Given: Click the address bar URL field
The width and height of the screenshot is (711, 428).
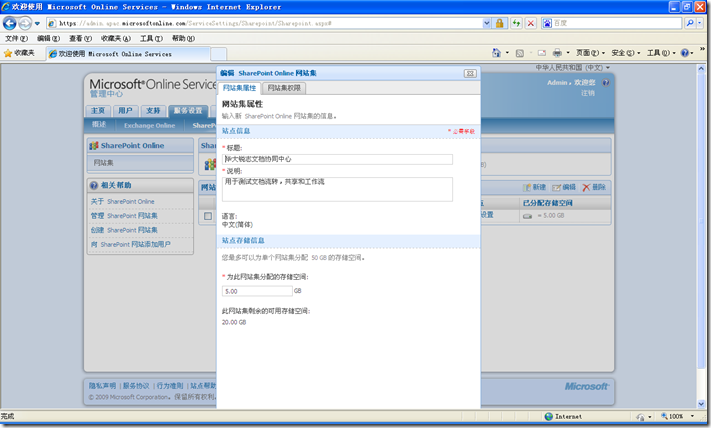Looking at the screenshot, I should coord(264,23).
